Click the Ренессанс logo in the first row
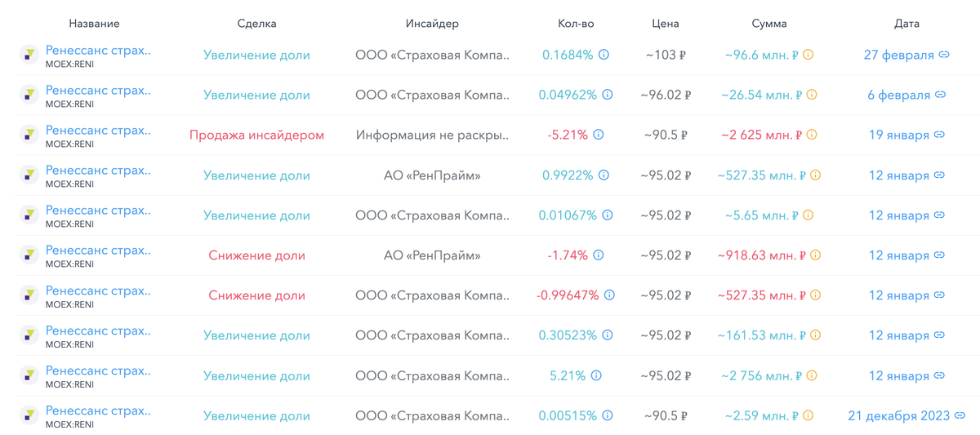Screen dimensions: 980x435 [x=29, y=55]
